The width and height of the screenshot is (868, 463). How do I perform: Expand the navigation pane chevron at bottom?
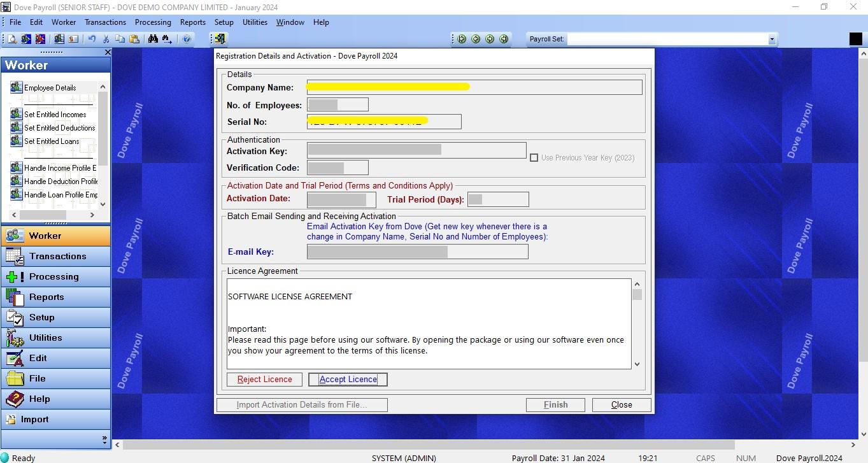pyautogui.click(x=105, y=439)
